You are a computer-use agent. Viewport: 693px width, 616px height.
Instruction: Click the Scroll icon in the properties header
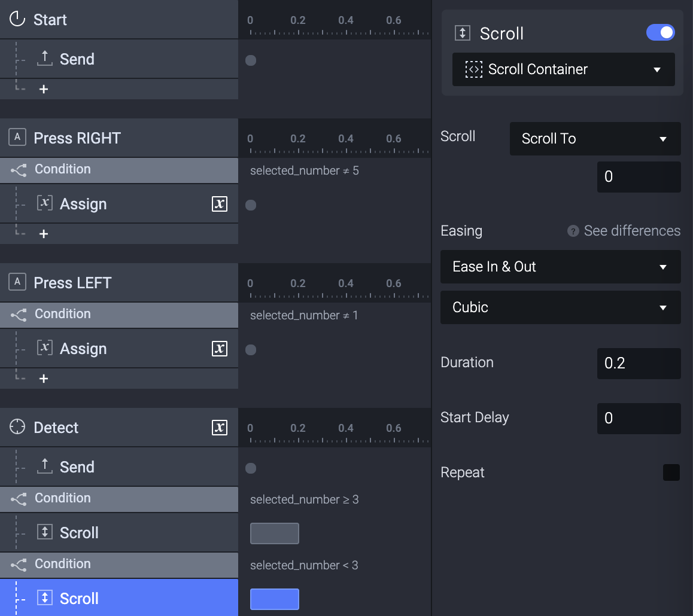462,33
